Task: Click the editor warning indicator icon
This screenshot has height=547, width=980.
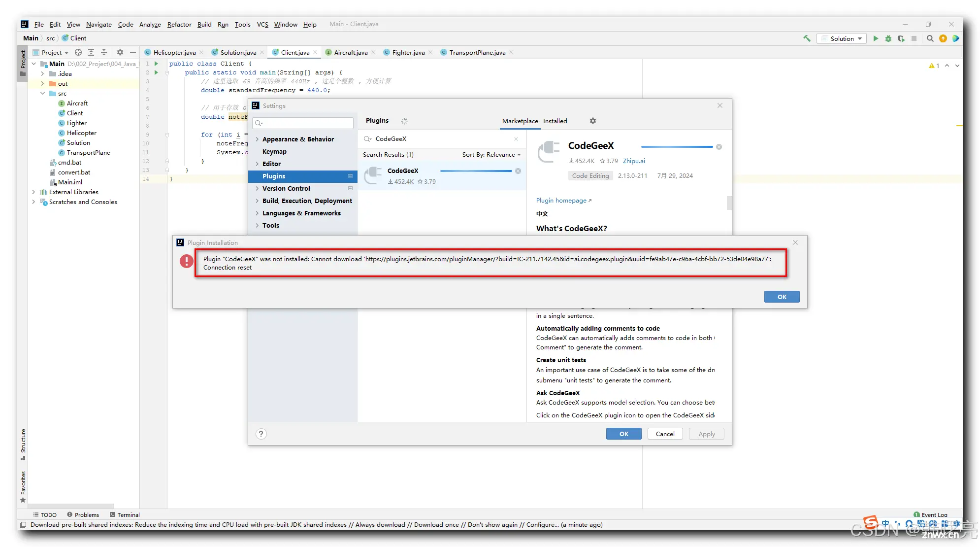Action: point(934,66)
